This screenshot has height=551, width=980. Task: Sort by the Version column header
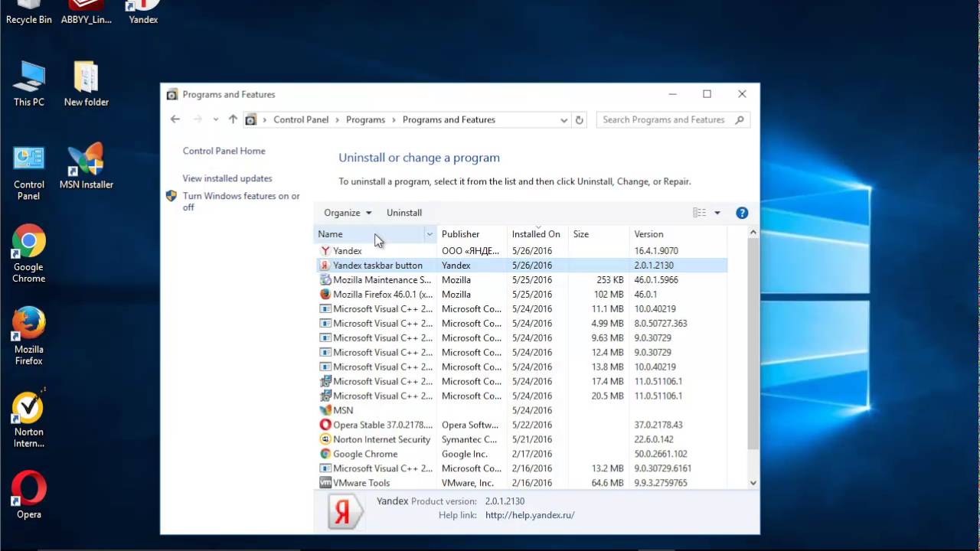tap(678, 234)
